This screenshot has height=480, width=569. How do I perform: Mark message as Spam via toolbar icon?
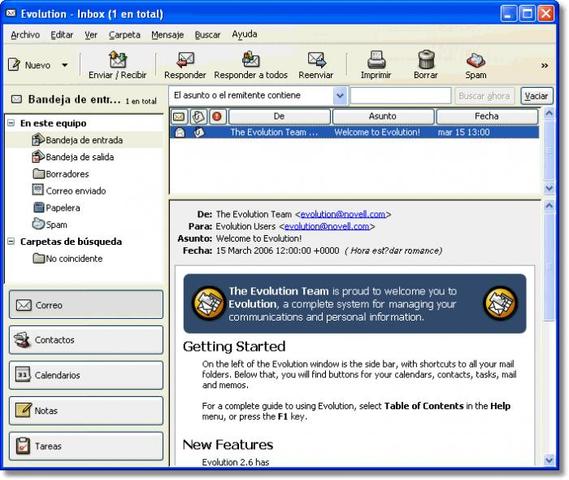pyautogui.click(x=476, y=60)
